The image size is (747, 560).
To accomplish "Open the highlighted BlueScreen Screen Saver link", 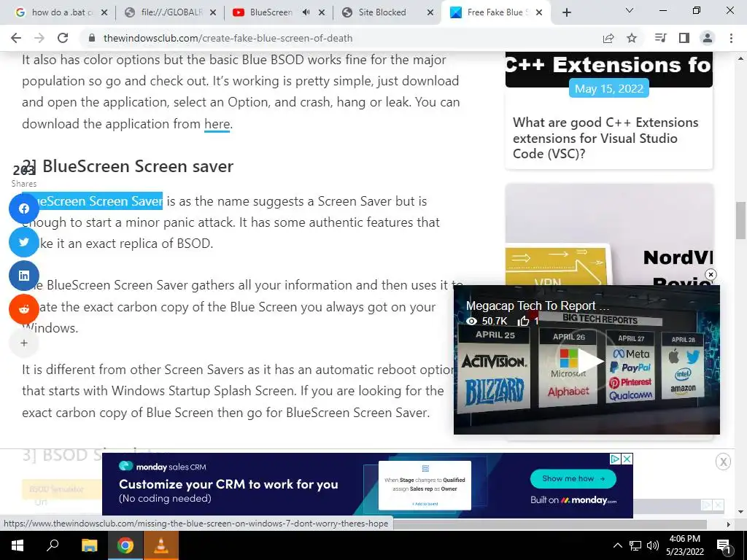I will pos(93,201).
